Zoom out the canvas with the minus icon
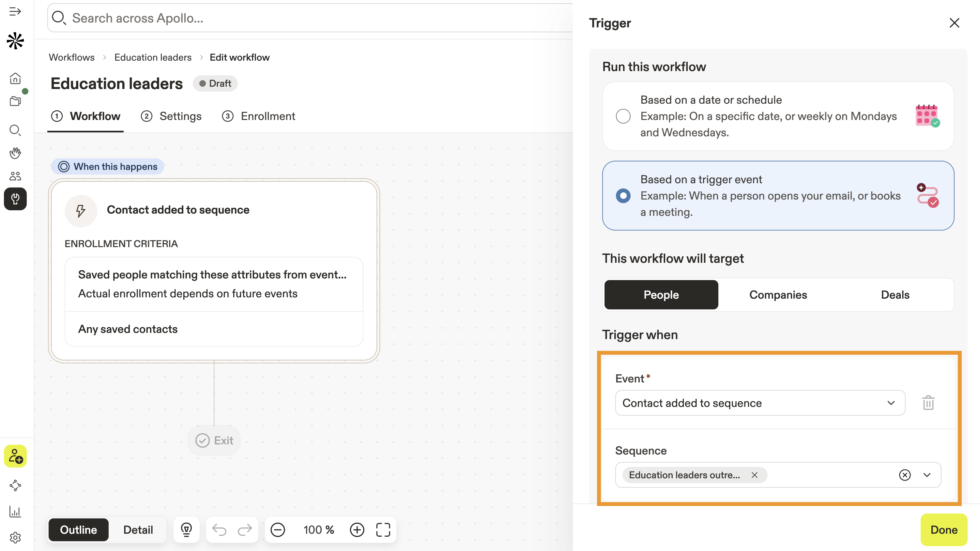This screenshot has height=551, width=980. 278,529
